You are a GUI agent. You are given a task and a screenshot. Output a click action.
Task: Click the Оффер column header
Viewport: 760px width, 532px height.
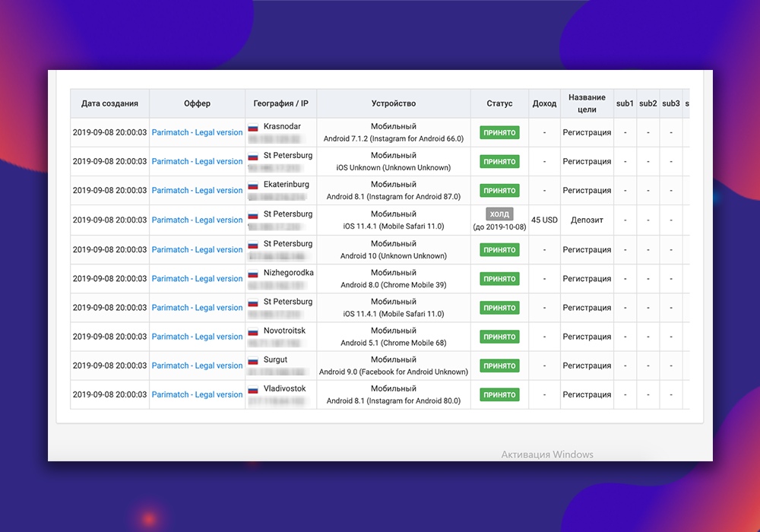tap(198, 103)
